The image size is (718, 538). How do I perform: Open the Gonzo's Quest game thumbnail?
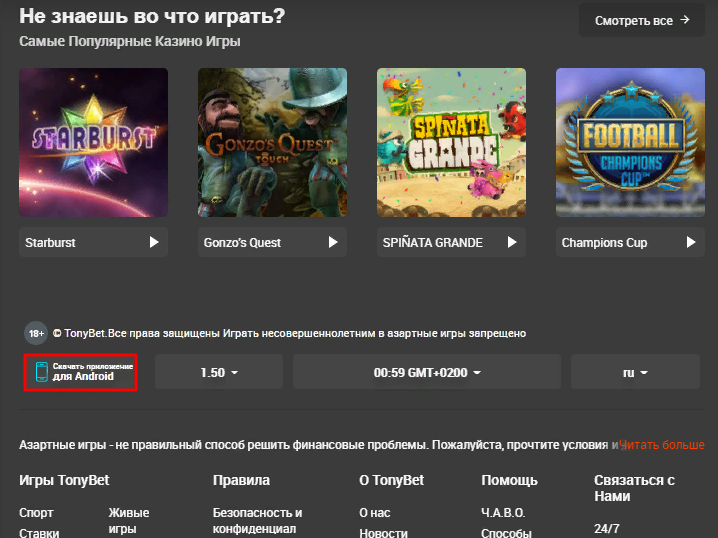(x=272, y=142)
